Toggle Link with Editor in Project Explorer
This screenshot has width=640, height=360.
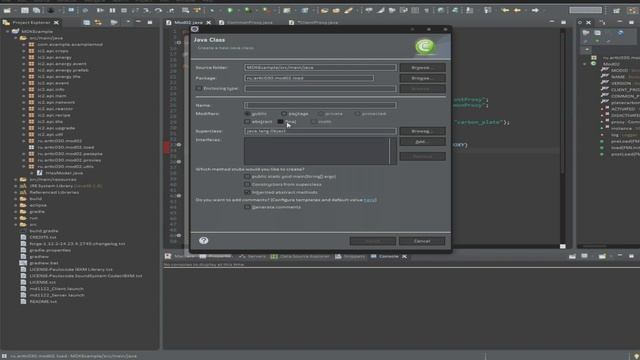click(98, 22)
